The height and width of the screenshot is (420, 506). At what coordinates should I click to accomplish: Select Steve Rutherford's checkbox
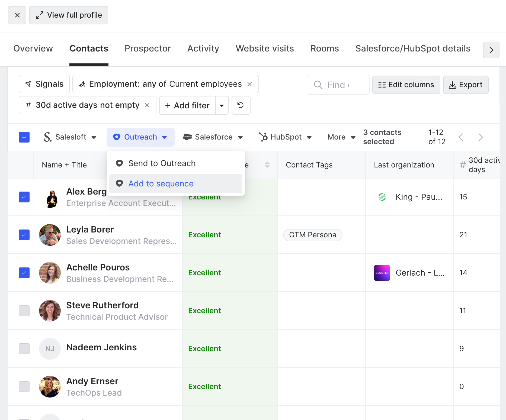(24, 311)
